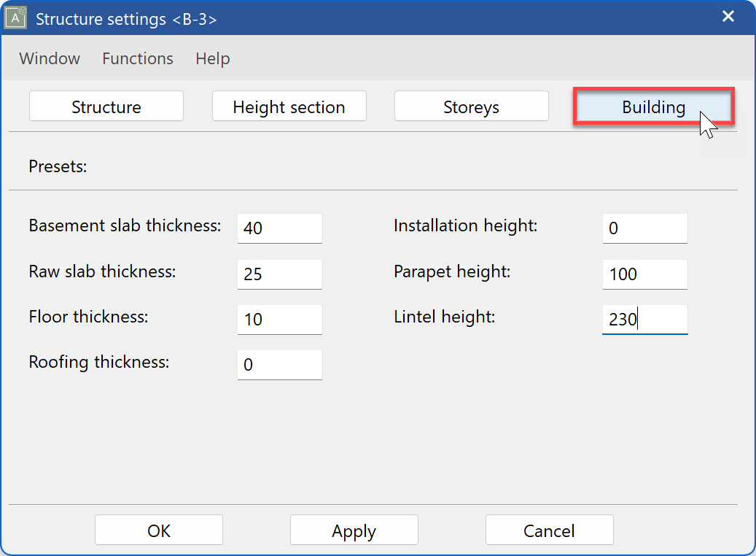
Task: Switch to the Structure tab
Action: tap(106, 106)
